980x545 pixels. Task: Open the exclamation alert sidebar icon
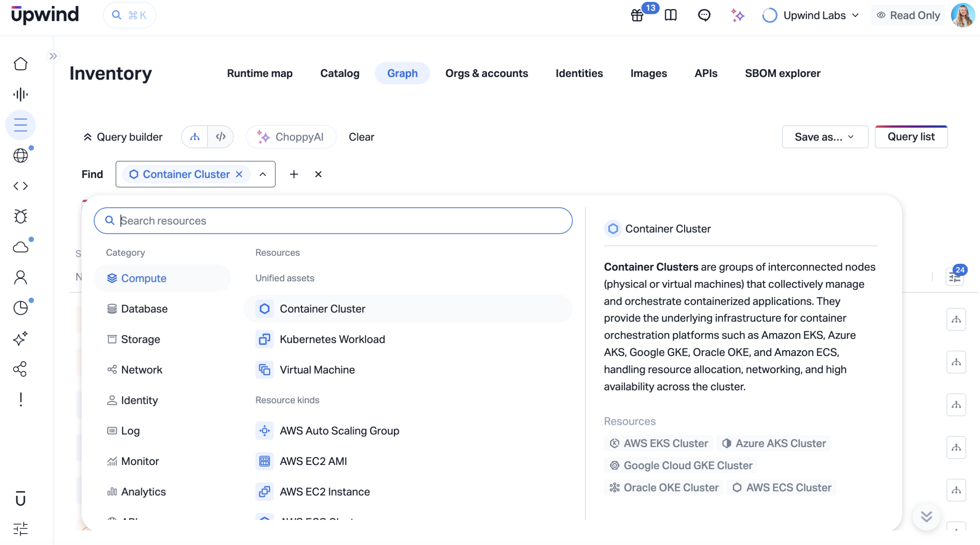point(21,400)
